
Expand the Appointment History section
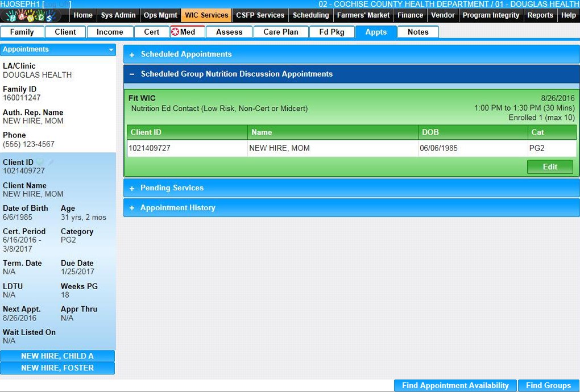132,208
